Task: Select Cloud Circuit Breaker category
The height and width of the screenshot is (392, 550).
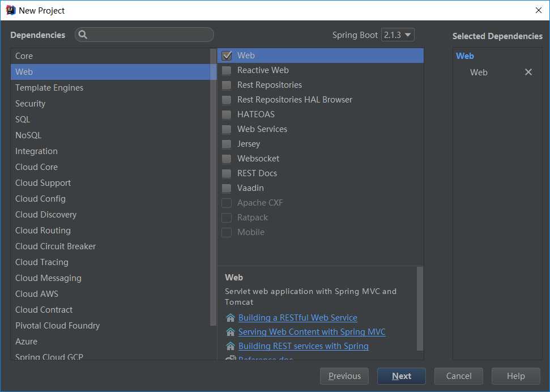Action: point(110,246)
